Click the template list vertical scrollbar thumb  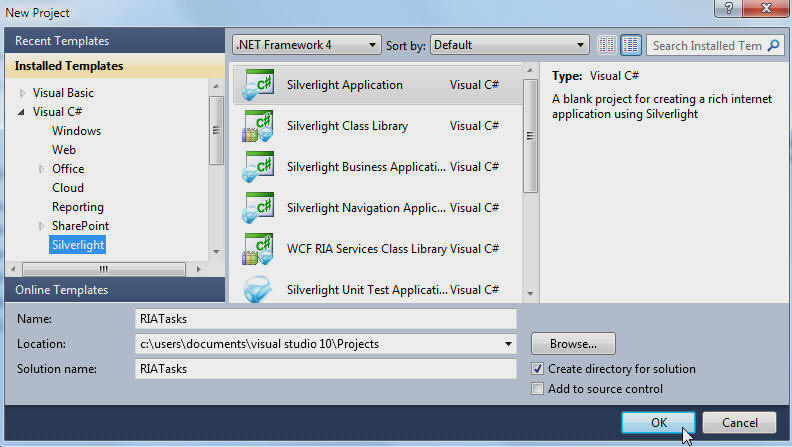(x=530, y=136)
